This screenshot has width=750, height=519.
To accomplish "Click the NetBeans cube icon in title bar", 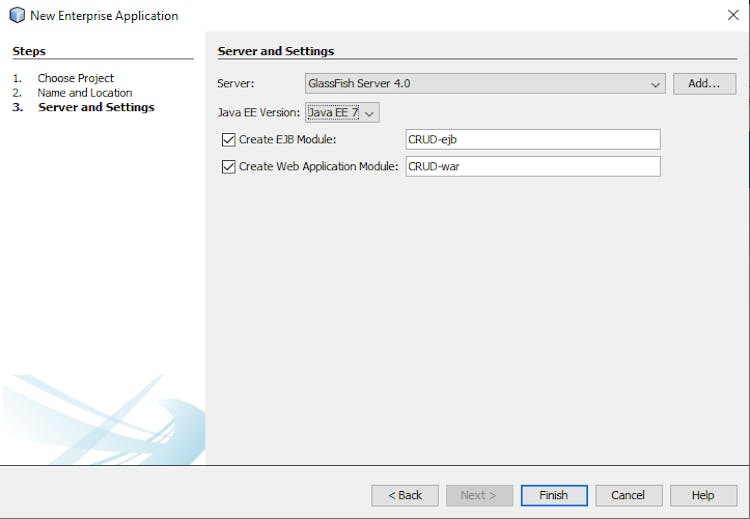I will click(x=16, y=15).
